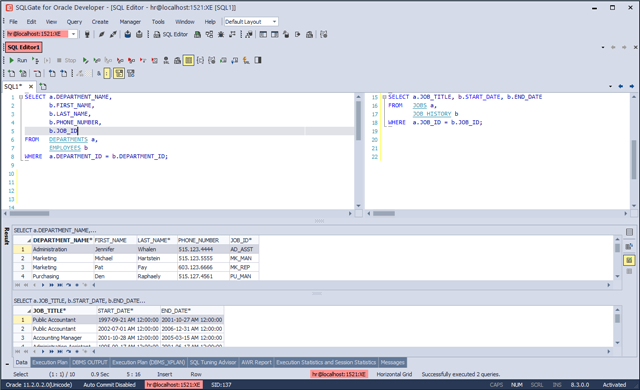Click the green run-at-cursor play icon after Stop
640x390 pixels.
[85, 60]
